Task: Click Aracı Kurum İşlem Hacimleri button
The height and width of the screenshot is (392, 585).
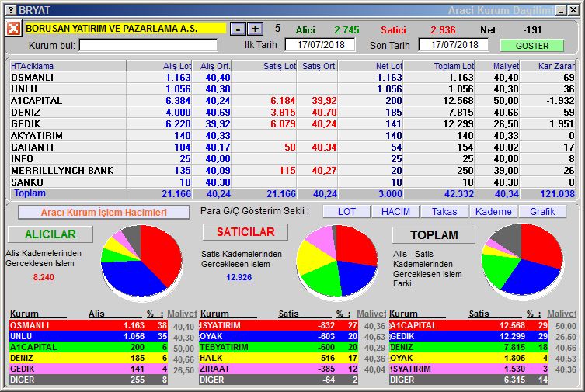Action: point(104,212)
